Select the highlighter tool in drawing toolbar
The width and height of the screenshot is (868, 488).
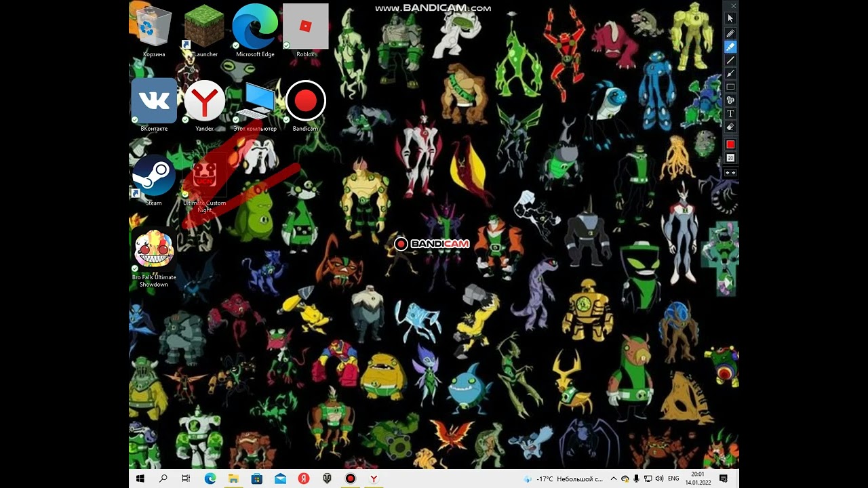coord(730,47)
